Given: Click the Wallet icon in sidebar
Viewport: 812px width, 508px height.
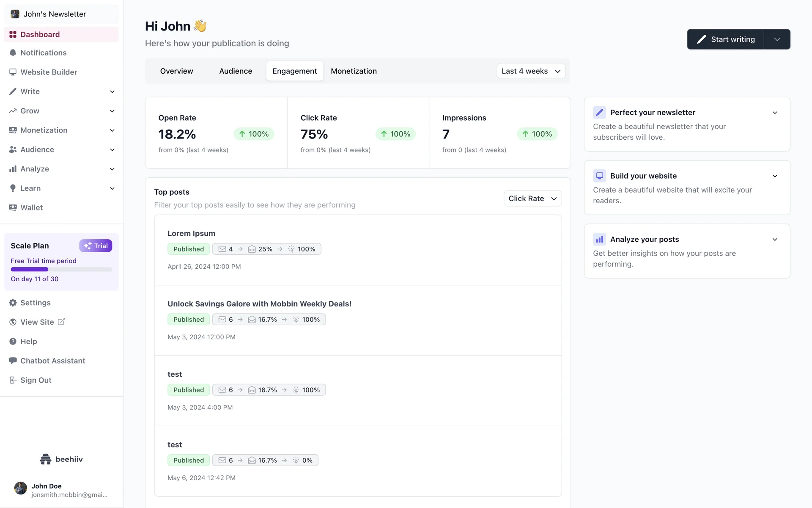Looking at the screenshot, I should click(x=13, y=207).
